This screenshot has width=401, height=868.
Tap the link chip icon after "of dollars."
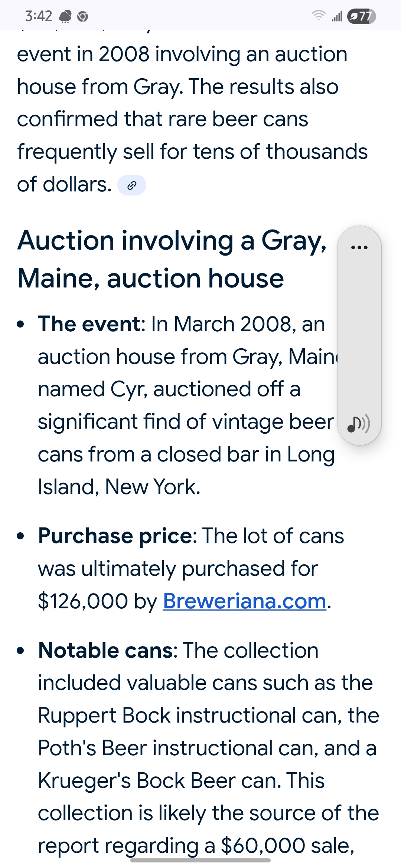pyautogui.click(x=132, y=185)
